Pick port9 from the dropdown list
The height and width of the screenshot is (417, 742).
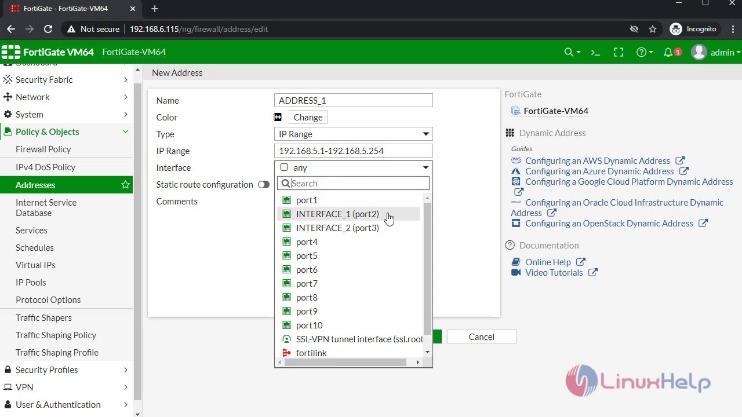(x=348, y=311)
